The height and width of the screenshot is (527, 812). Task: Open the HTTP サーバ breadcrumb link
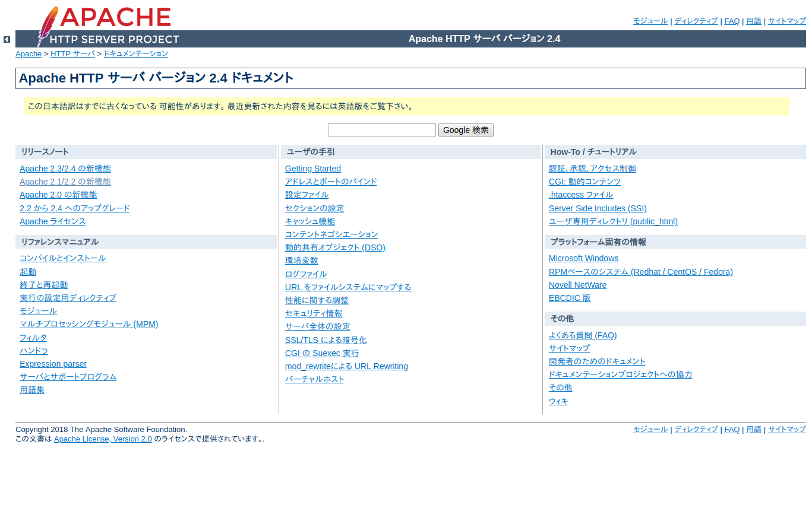72,53
